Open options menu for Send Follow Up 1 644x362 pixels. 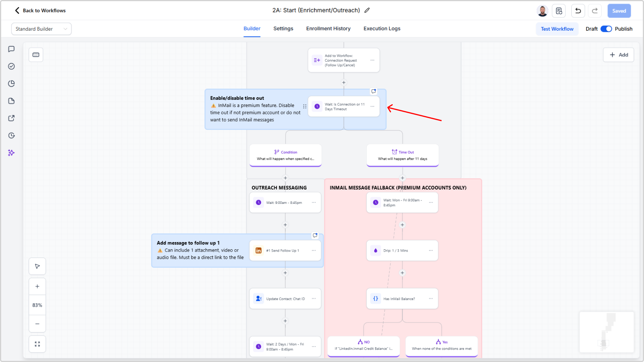[x=314, y=250]
